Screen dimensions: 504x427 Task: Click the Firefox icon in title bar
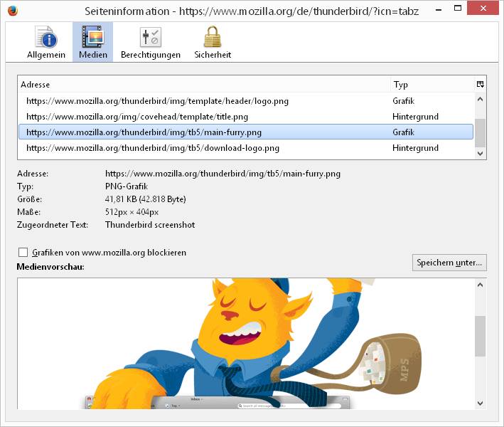click(x=12, y=11)
